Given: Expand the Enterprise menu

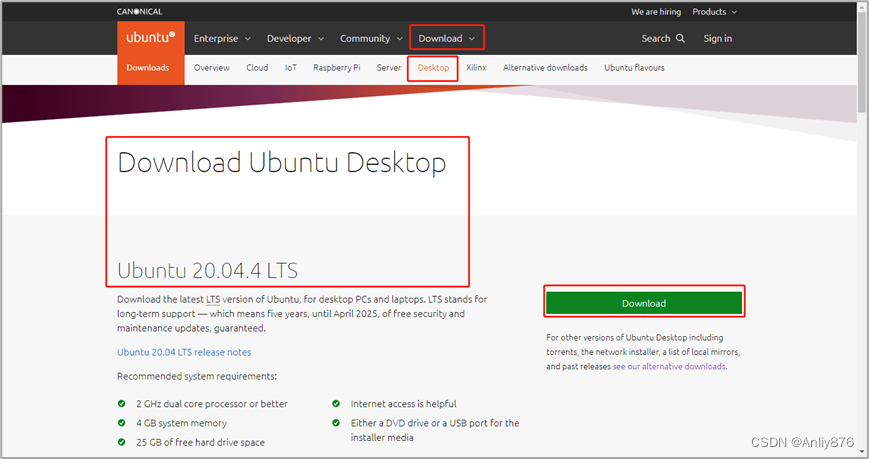Looking at the screenshot, I should (222, 38).
